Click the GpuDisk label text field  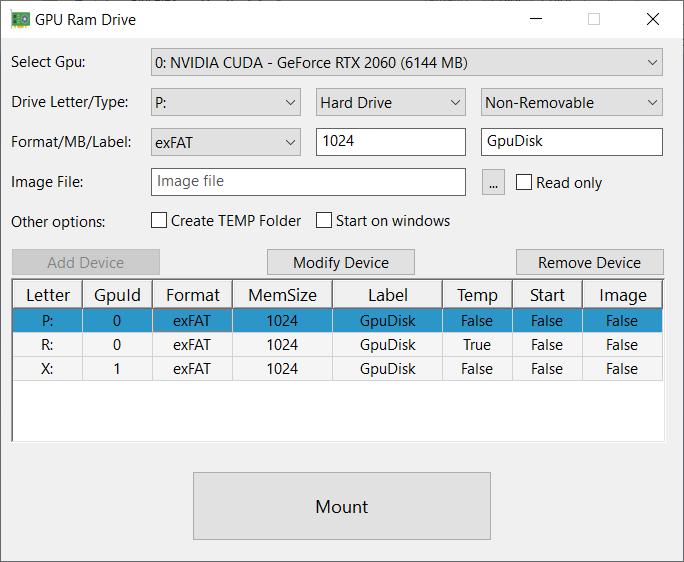[571, 142]
